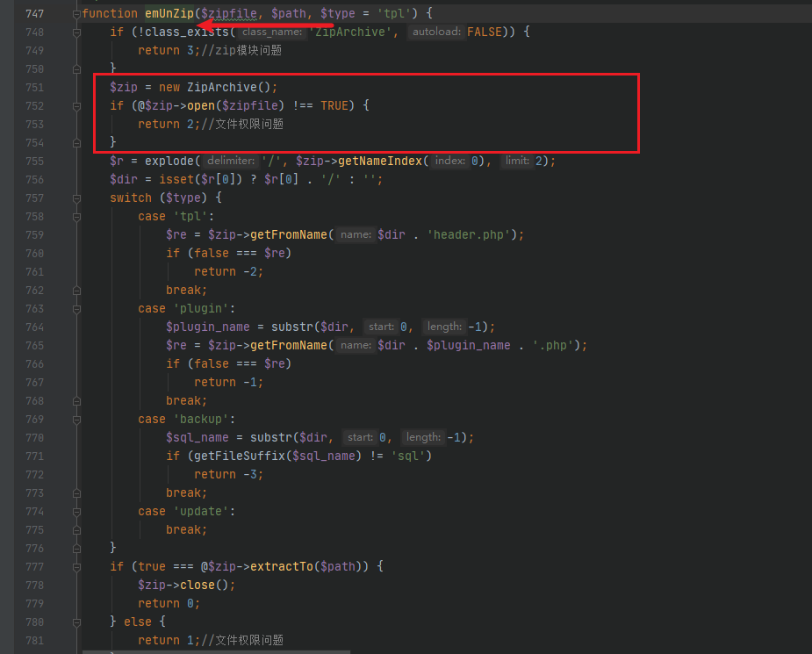812x654 pixels.
Task: Click the 'return -2;' statement
Action: coord(229,272)
